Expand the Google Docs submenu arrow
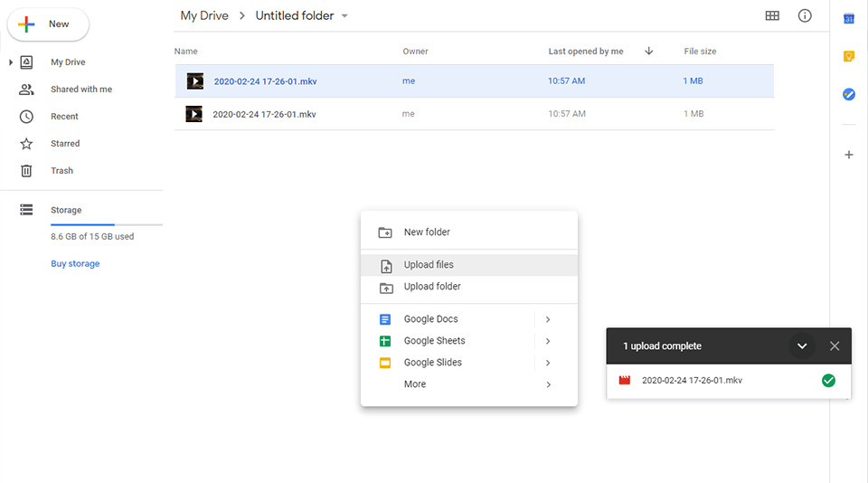This screenshot has height=483, width=868. tap(548, 319)
